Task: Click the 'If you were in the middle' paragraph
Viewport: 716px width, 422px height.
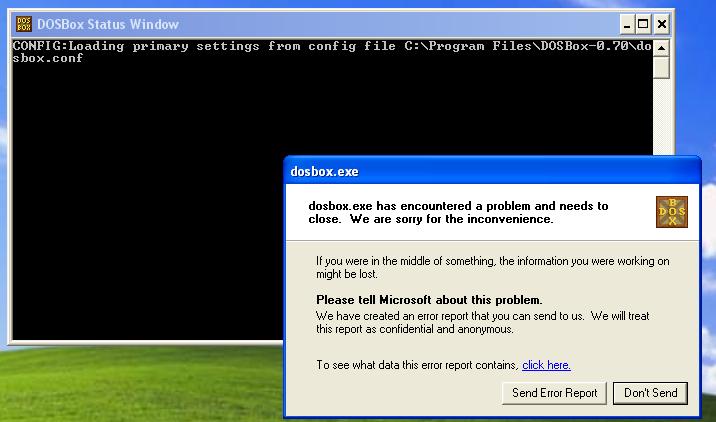Action: (493, 268)
